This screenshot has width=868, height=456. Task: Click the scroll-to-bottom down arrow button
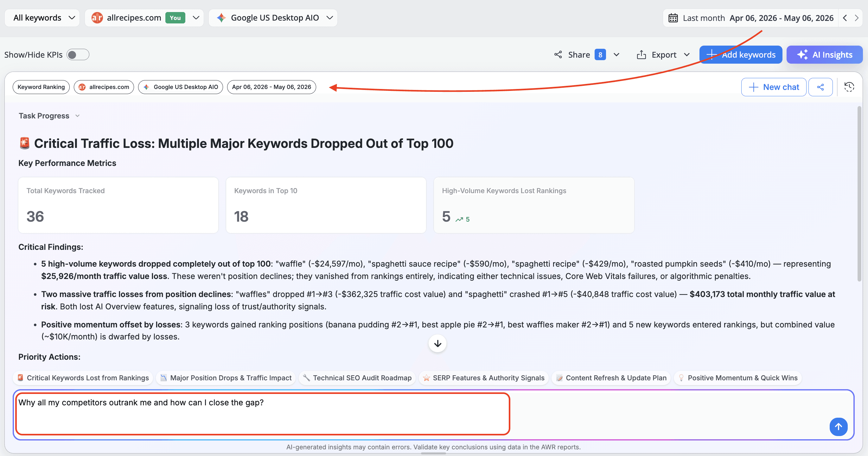click(x=437, y=344)
